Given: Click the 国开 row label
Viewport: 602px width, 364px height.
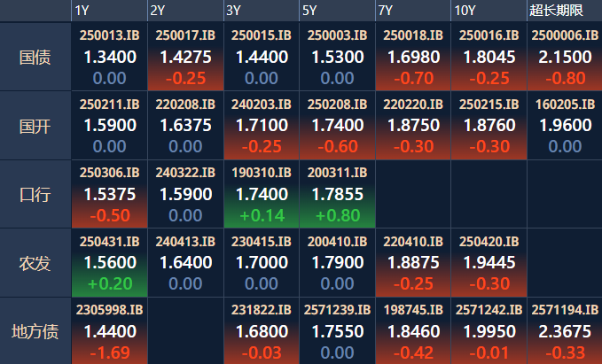Looking at the screenshot, I should (35, 126).
